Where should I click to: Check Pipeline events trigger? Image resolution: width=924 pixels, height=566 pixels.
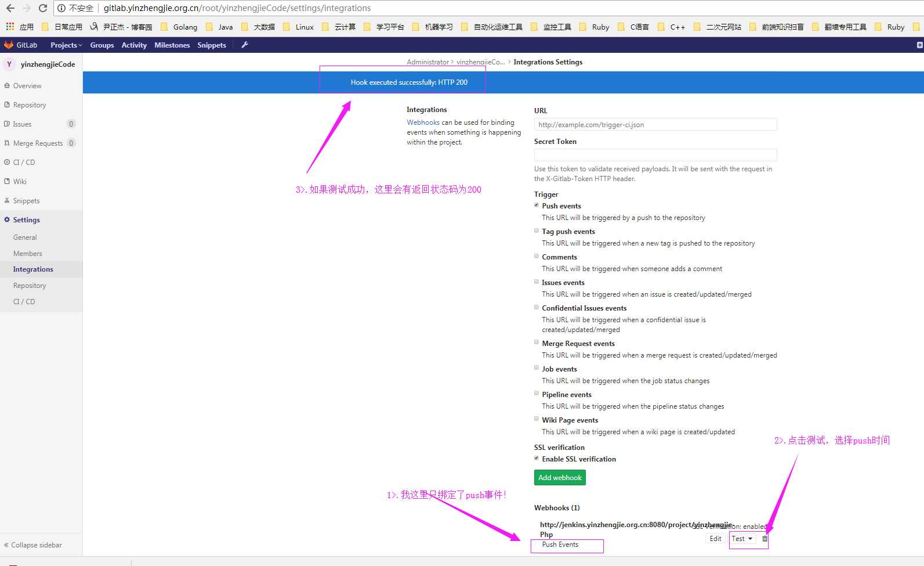[x=537, y=394]
